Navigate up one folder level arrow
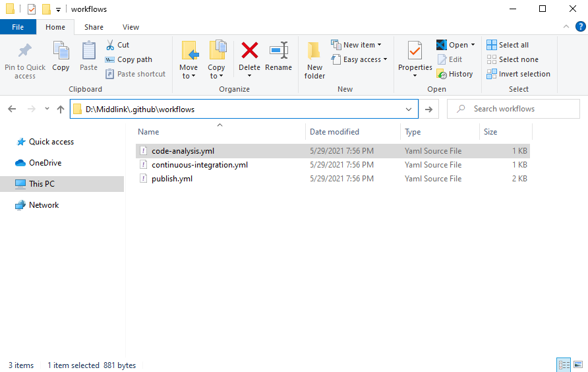The height and width of the screenshot is (372, 588). click(61, 109)
